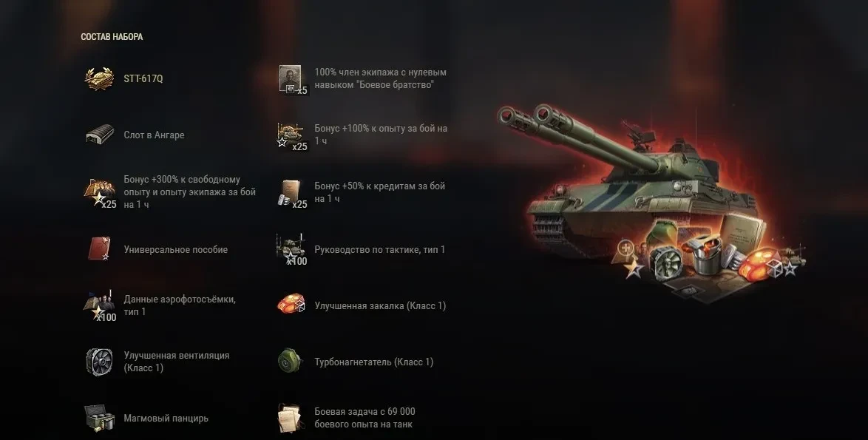Select the +100% battle experience bonus icon
The width and height of the screenshot is (868, 440).
(x=292, y=136)
